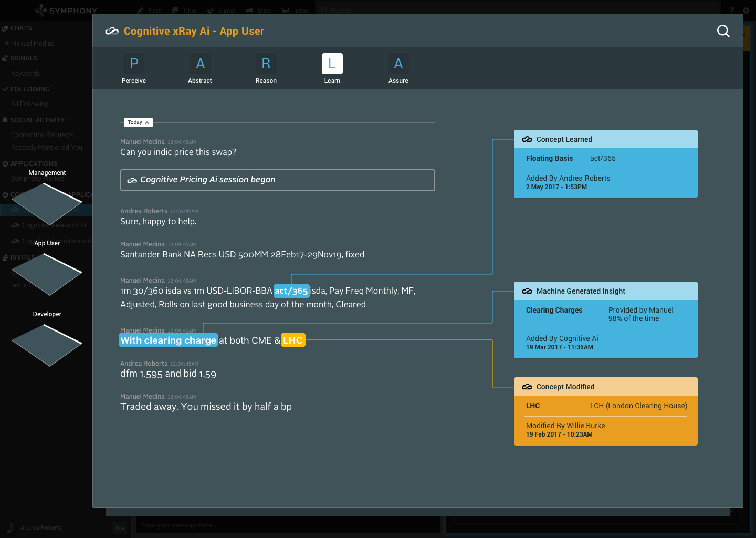Click the orange LHC highlighted tag
The height and width of the screenshot is (538, 756).
click(293, 340)
